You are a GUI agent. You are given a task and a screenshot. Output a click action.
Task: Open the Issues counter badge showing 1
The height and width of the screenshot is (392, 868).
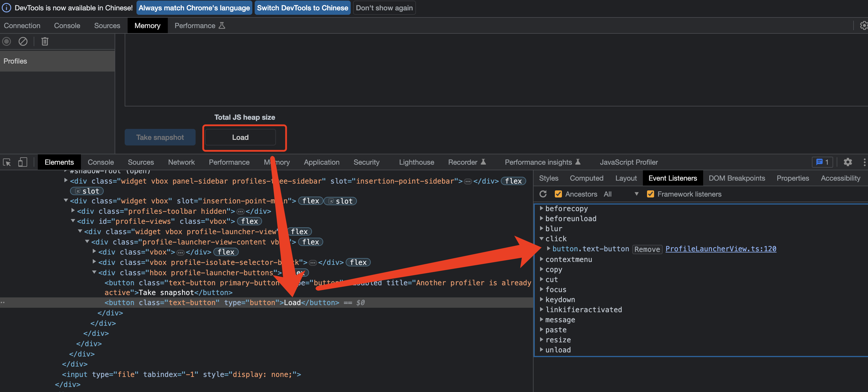coord(822,162)
